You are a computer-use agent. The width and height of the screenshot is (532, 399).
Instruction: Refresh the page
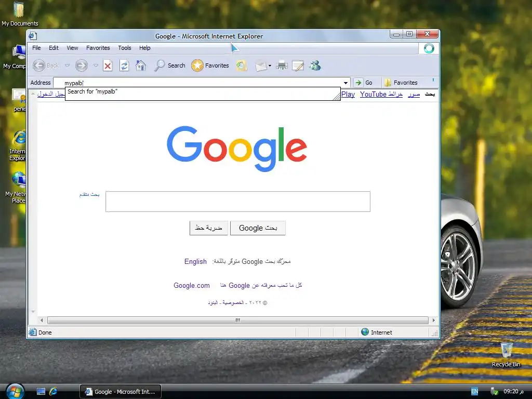[x=124, y=65]
